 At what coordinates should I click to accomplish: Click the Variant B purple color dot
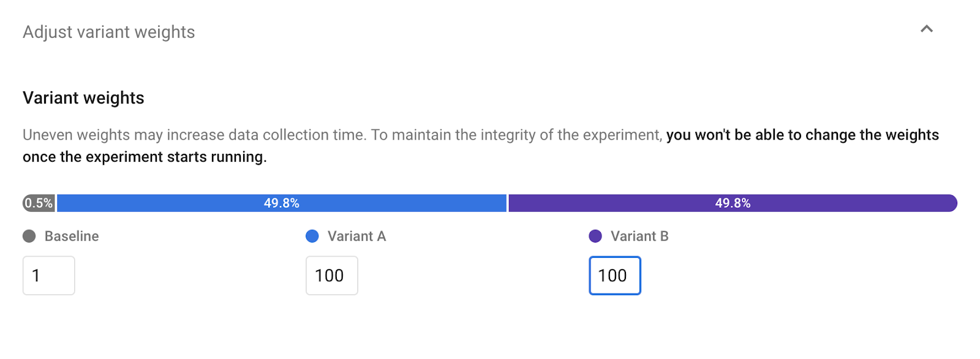595,235
